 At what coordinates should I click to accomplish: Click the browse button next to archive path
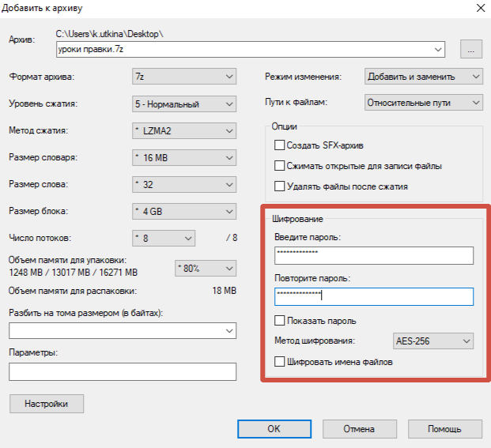[470, 49]
